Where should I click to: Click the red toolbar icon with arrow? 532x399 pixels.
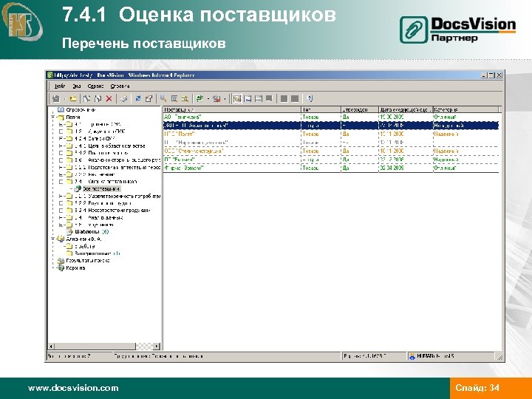(x=216, y=99)
